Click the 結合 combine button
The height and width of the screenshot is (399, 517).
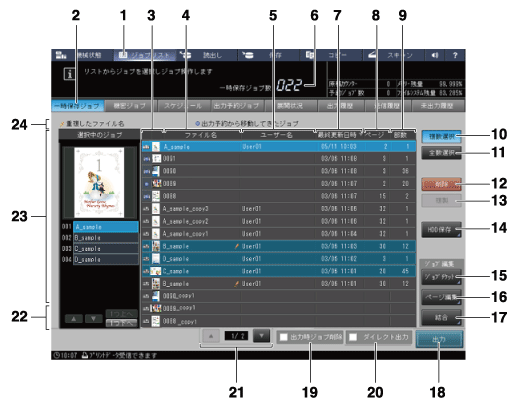coord(441,318)
